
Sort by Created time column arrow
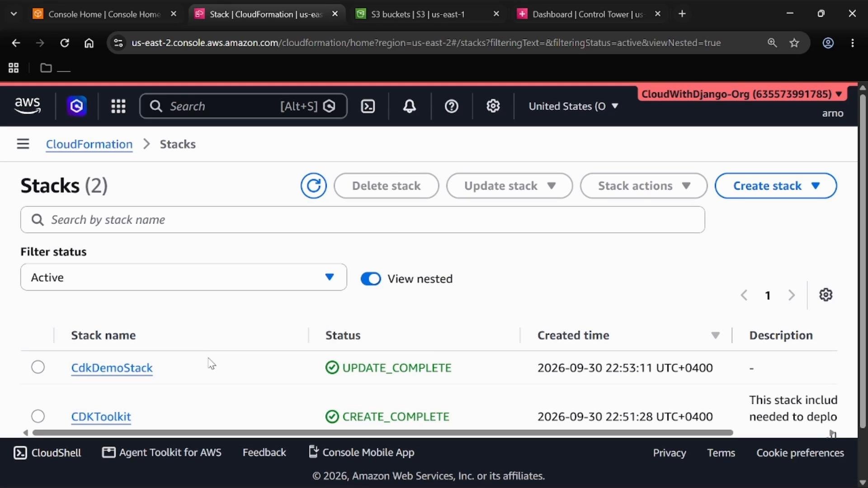[x=715, y=335]
